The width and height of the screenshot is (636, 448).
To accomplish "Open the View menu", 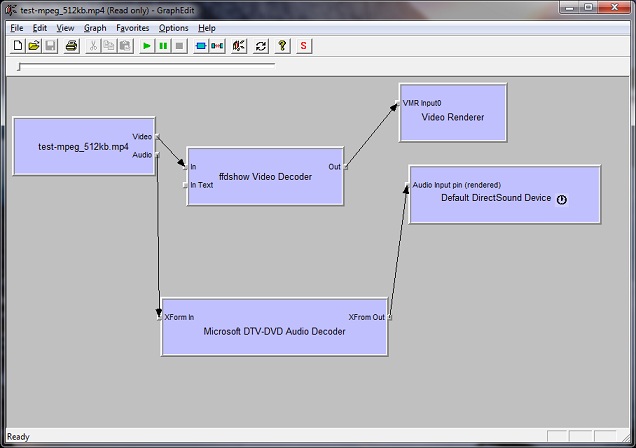I will point(65,28).
